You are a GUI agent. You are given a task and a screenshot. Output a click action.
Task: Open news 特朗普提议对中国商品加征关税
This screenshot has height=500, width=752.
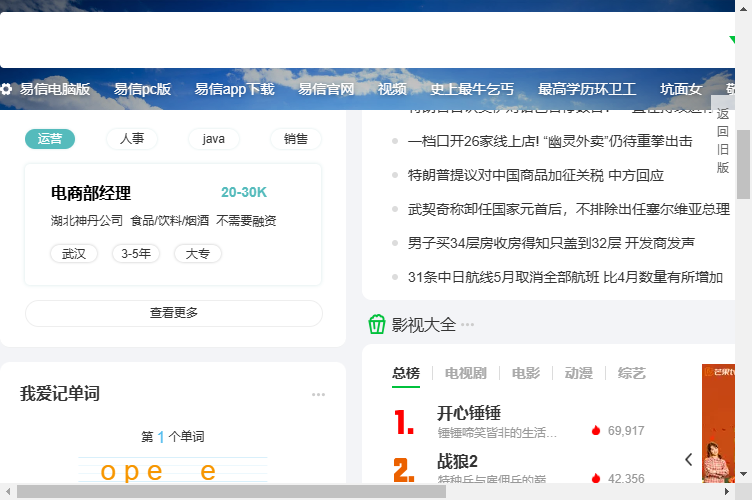point(536,175)
